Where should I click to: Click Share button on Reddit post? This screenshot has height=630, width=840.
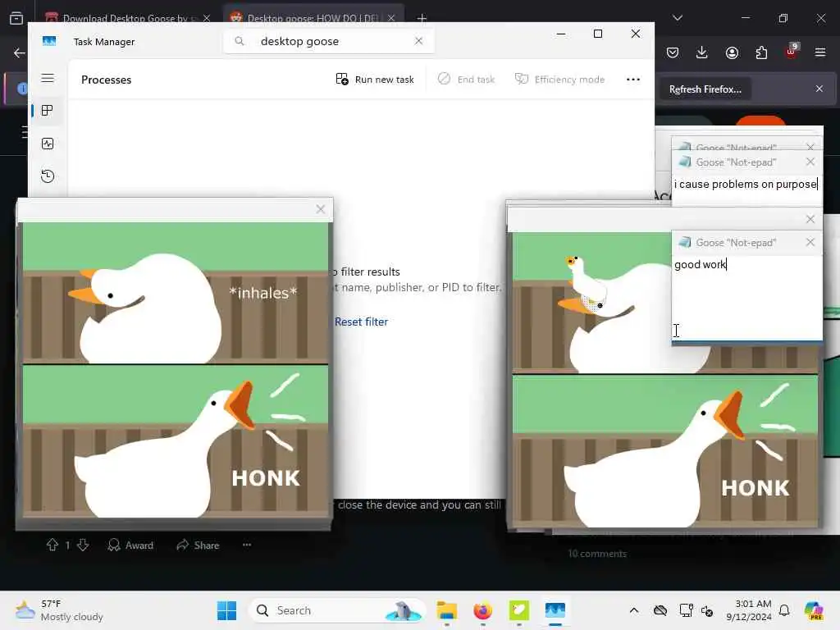(198, 546)
